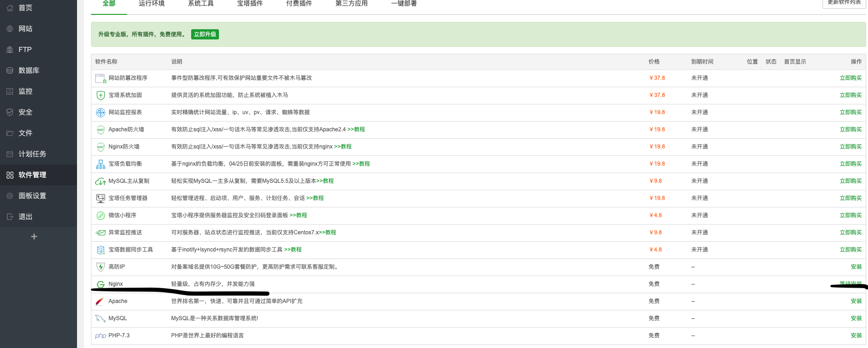Open the >>教程 link for MySQL主从复制

pyautogui.click(x=325, y=181)
